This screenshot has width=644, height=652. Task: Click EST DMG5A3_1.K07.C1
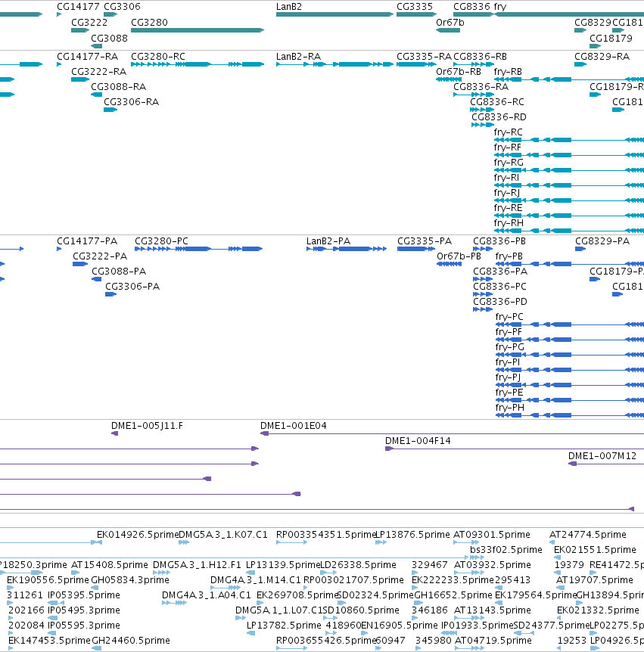pyautogui.click(x=223, y=535)
